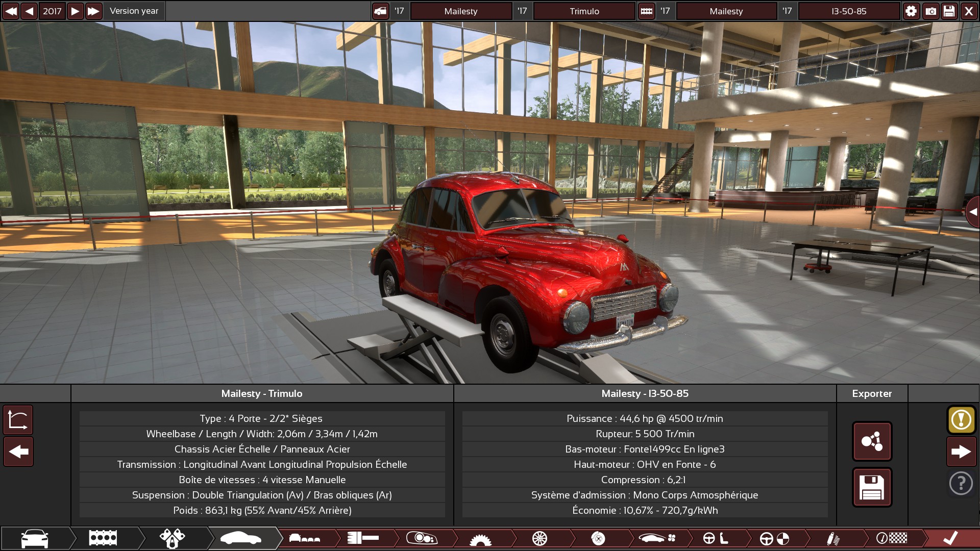The image size is (980, 551).
Task: Fast-forward years with double-right arrow
Action: click(x=94, y=11)
